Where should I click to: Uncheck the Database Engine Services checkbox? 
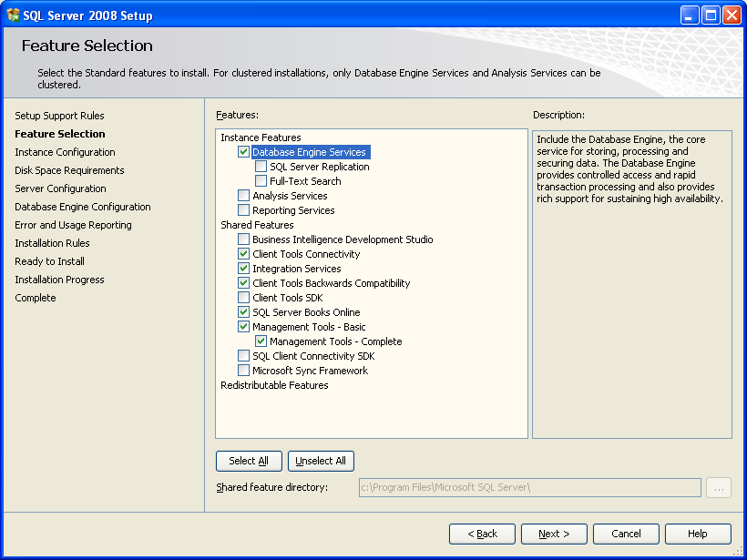tap(243, 152)
